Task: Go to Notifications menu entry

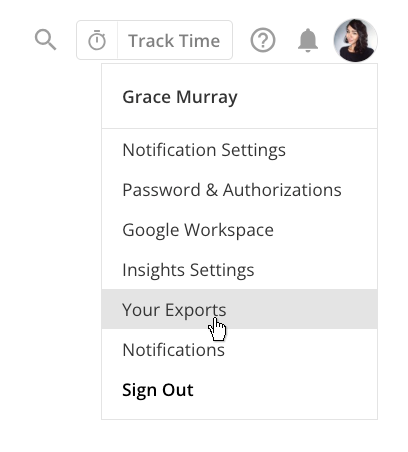Action: (x=239, y=350)
